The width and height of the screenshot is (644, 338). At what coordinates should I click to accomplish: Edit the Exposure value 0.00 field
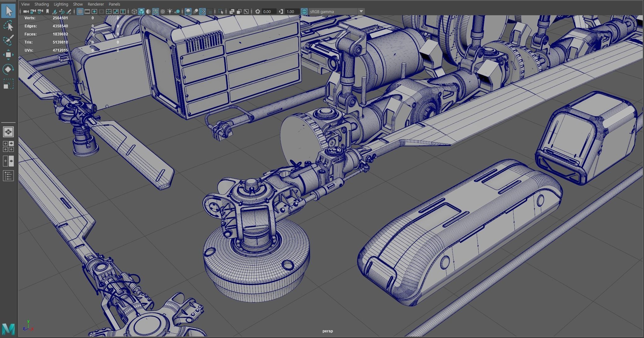[x=269, y=12]
